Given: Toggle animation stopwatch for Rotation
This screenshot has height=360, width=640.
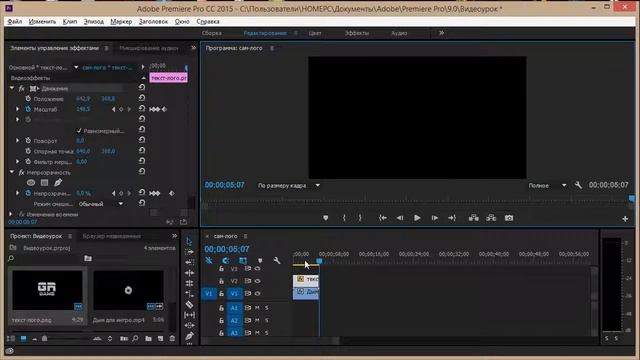Looking at the screenshot, I should pos(28,140).
